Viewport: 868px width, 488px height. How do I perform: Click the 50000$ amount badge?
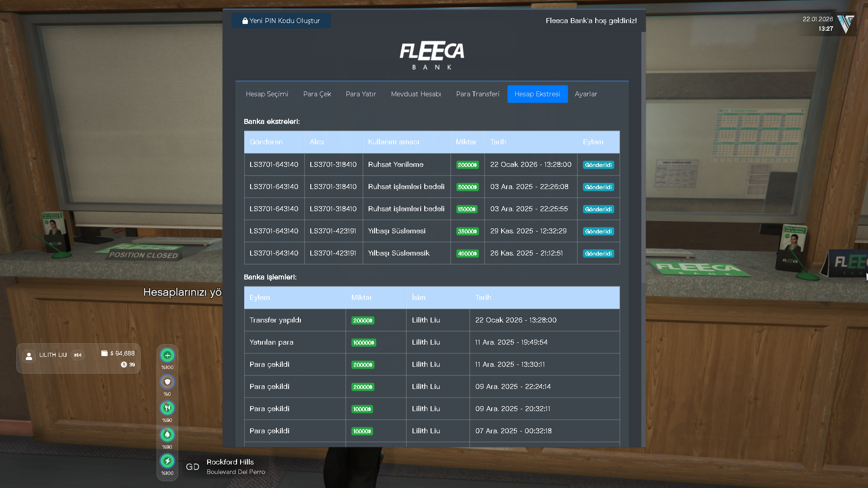467,187
